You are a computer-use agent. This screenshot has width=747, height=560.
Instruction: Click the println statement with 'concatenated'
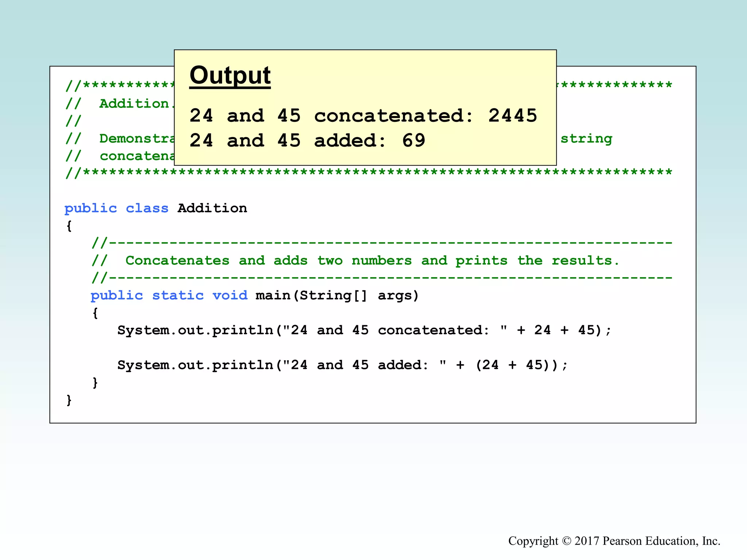(x=364, y=330)
